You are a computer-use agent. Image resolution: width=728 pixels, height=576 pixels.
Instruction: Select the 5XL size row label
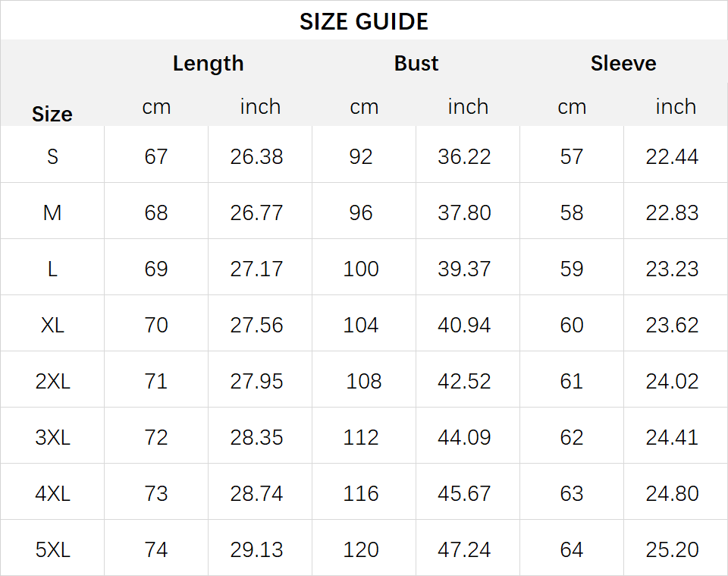[x=52, y=550]
